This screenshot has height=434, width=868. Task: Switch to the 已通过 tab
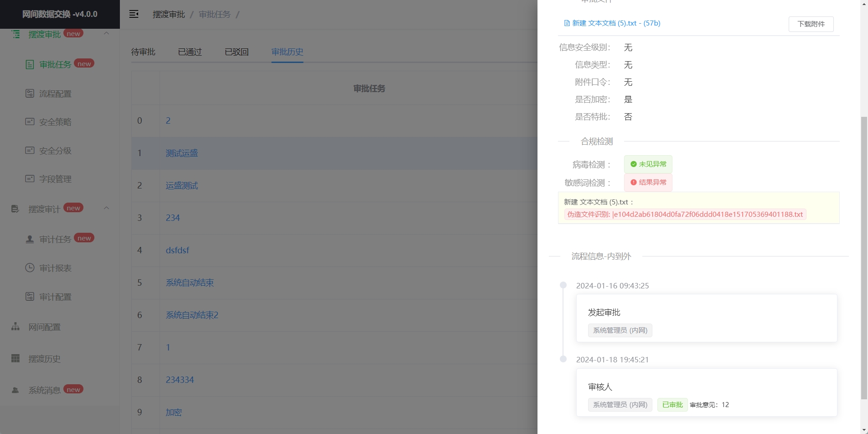190,52
